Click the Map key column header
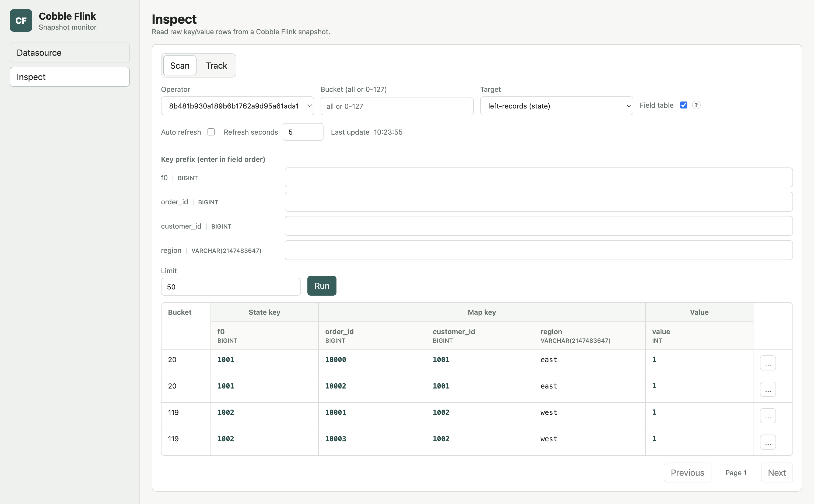Screen dimensions: 814x504 [x=482, y=312]
